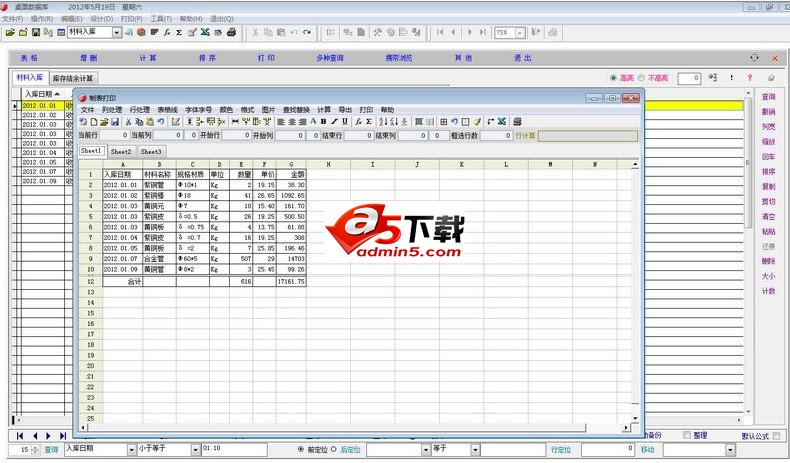Open the 材料入库 table dropdown in toolbar
Image resolution: width=790 pixels, height=463 pixels.
click(x=117, y=32)
